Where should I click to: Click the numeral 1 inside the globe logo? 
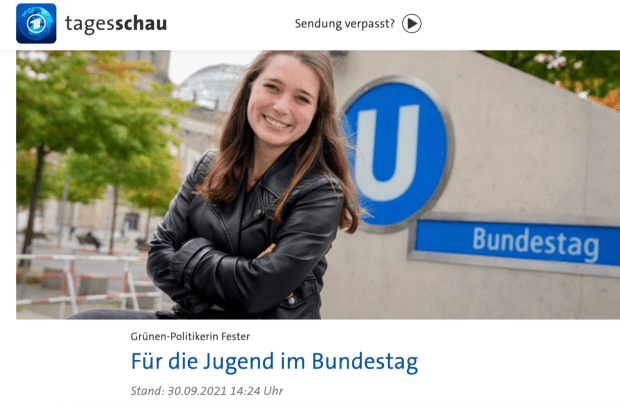(36, 24)
